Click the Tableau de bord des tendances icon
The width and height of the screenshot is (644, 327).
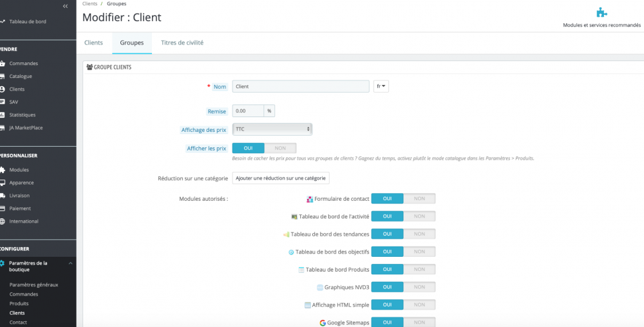(x=287, y=234)
